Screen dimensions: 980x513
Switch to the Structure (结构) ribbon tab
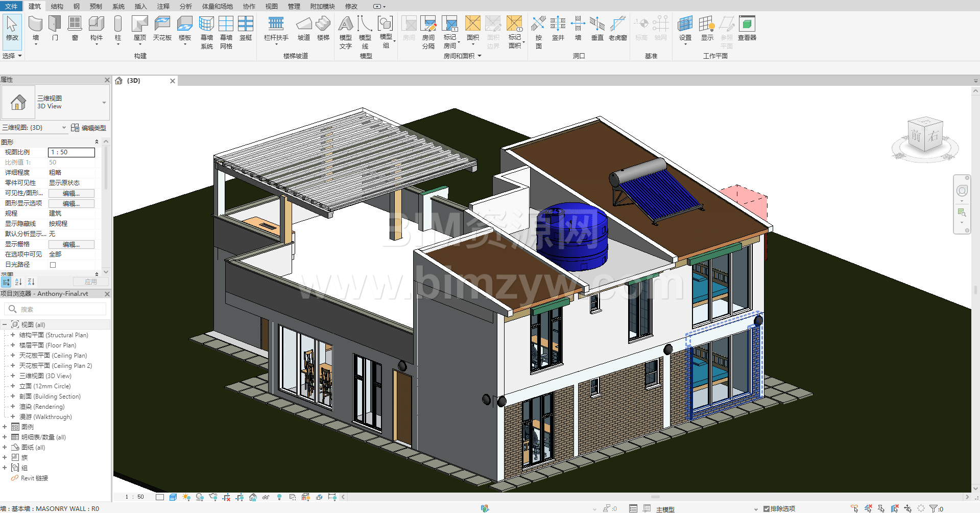(57, 6)
